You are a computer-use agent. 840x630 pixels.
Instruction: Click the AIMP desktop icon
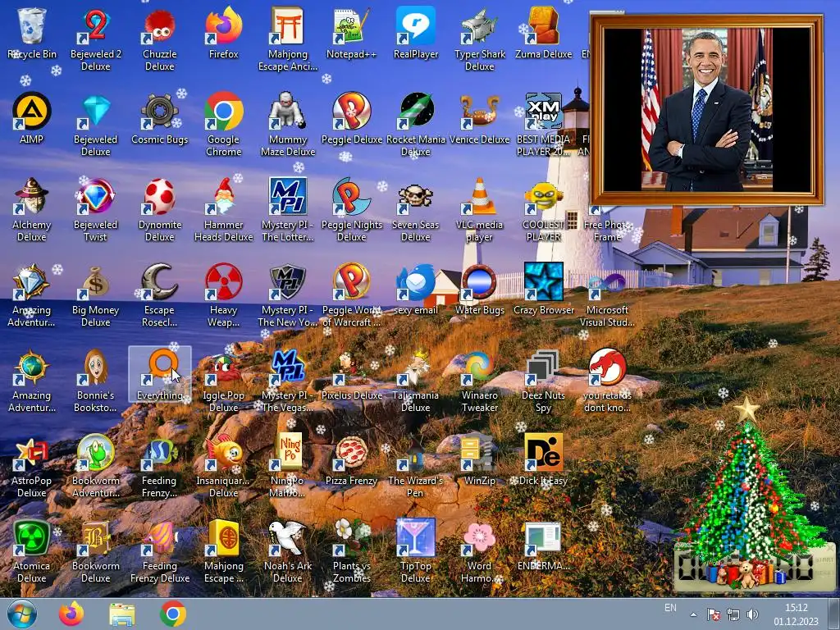(32, 111)
